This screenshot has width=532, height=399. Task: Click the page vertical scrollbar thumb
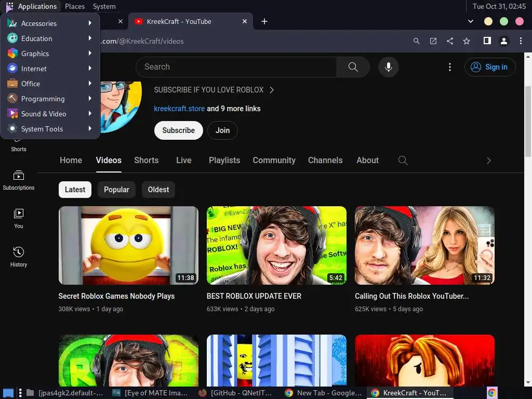click(x=528, y=121)
